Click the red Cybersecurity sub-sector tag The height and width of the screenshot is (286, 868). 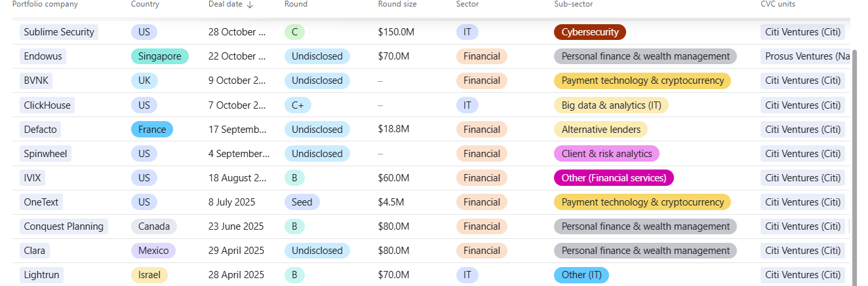pos(590,32)
